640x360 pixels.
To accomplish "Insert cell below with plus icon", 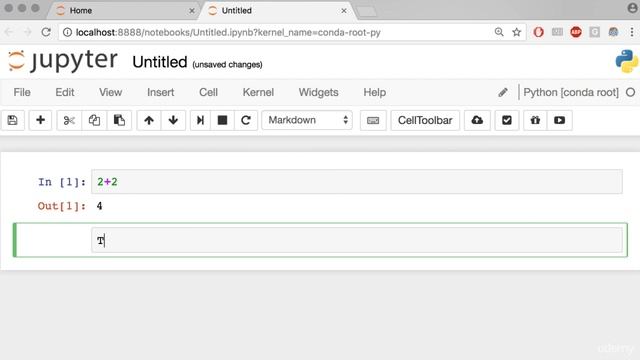I will (40, 120).
